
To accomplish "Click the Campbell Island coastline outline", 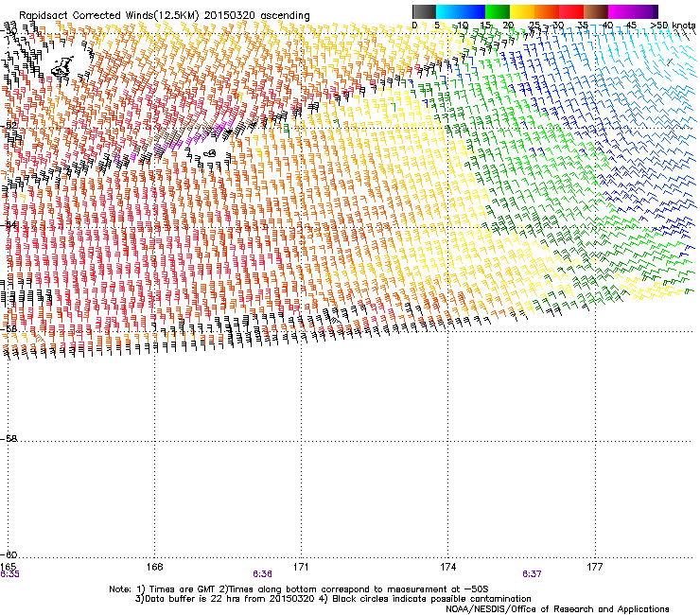I will (x=210, y=153).
